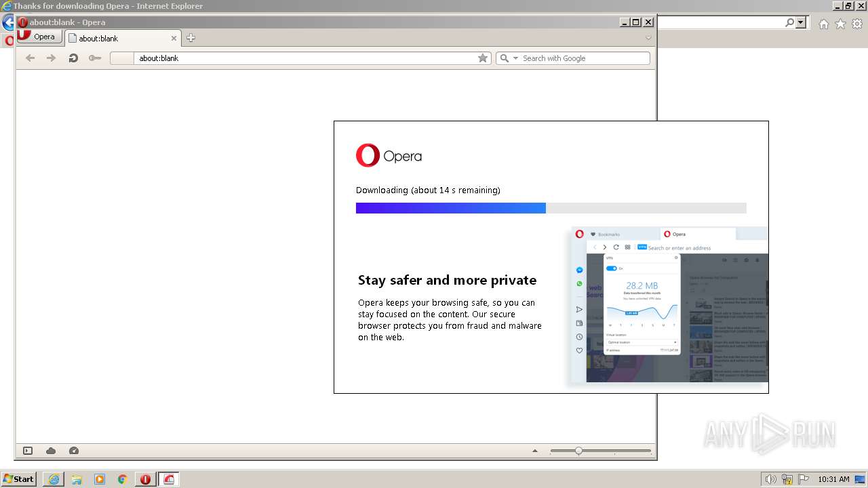868x488 pixels.
Task: Open Internet Explorer from taskbar
Action: (54, 479)
